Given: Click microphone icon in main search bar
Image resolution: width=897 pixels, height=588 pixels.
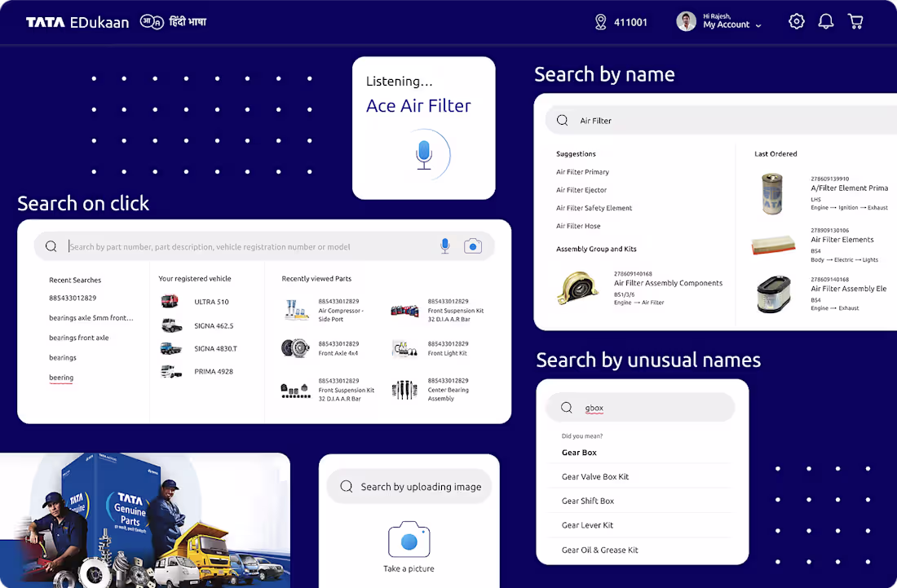Looking at the screenshot, I should point(444,246).
